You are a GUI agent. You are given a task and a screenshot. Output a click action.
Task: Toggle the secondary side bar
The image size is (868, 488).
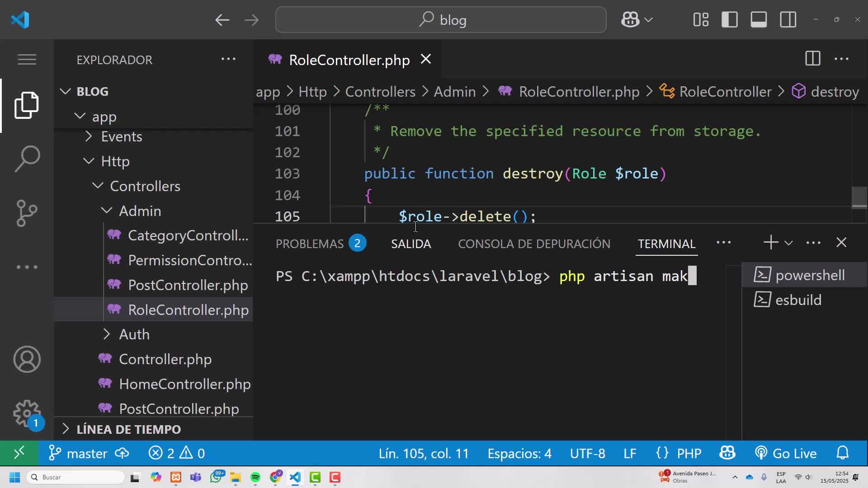pos(788,20)
